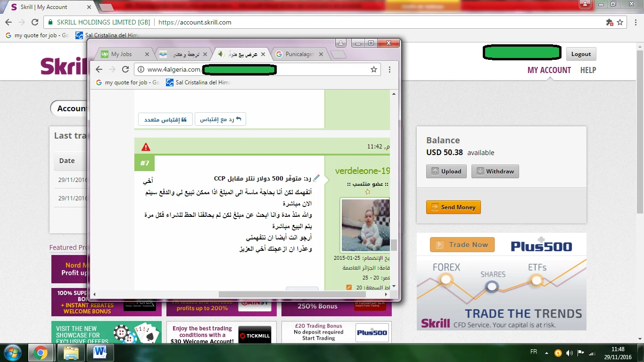Click the forum's vertical scrollbar down arrow
Viewport: 644px width, 362px height.
pos(394,286)
